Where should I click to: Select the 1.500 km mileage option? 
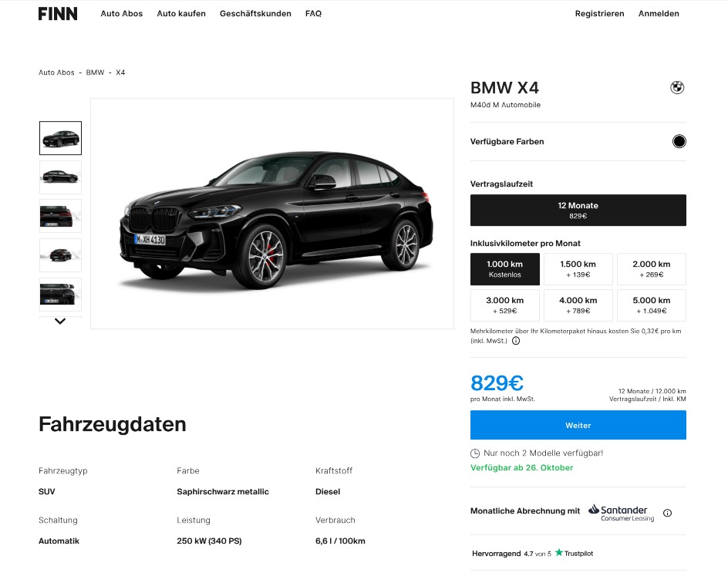(578, 269)
